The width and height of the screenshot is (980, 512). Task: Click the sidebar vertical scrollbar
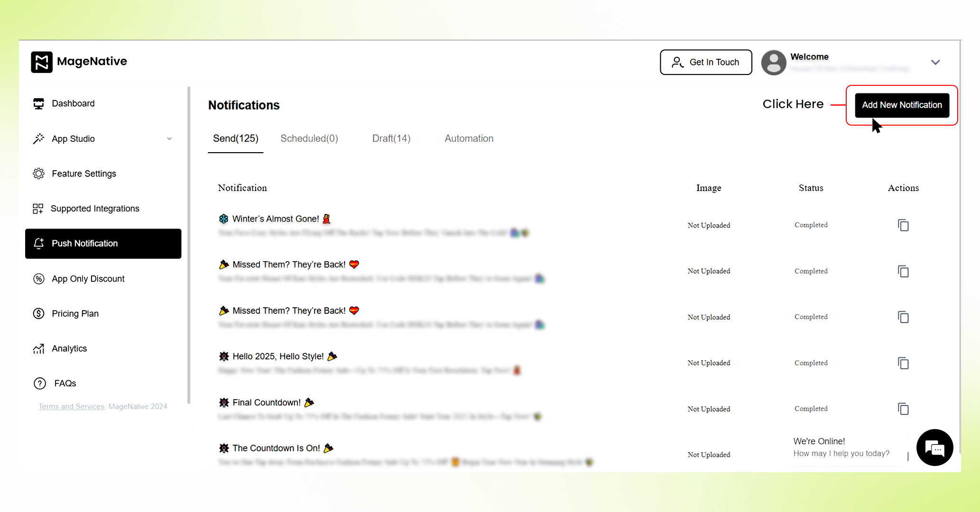click(x=189, y=244)
